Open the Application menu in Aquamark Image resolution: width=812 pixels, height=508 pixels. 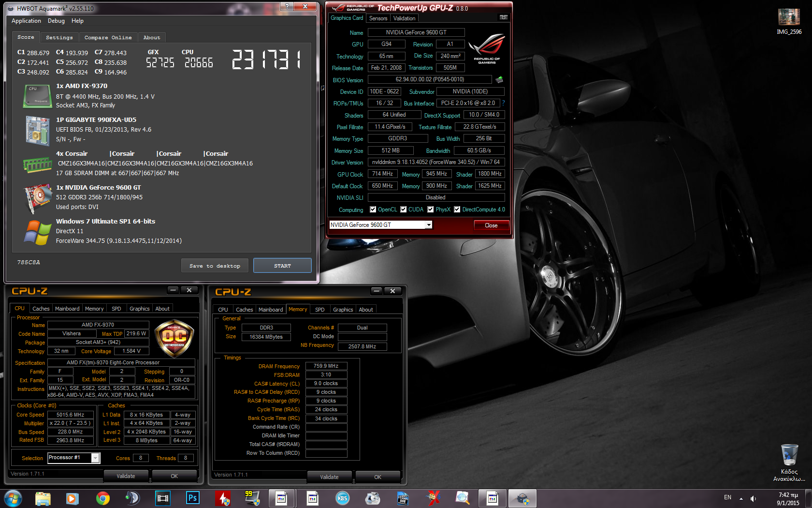(26, 21)
